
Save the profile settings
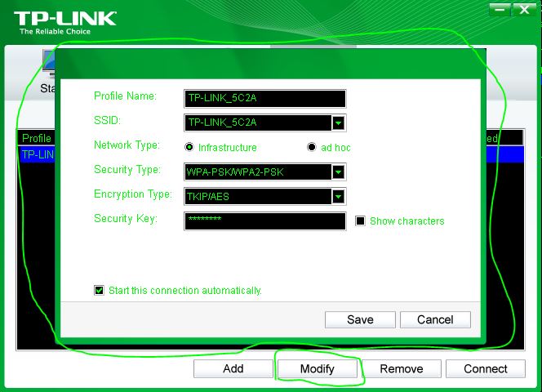pyautogui.click(x=360, y=319)
